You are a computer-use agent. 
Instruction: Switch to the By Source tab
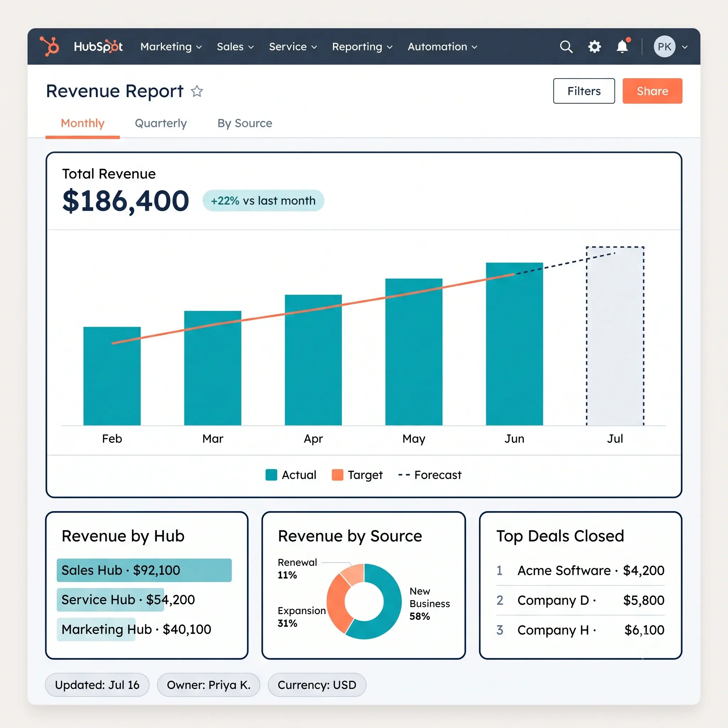245,123
